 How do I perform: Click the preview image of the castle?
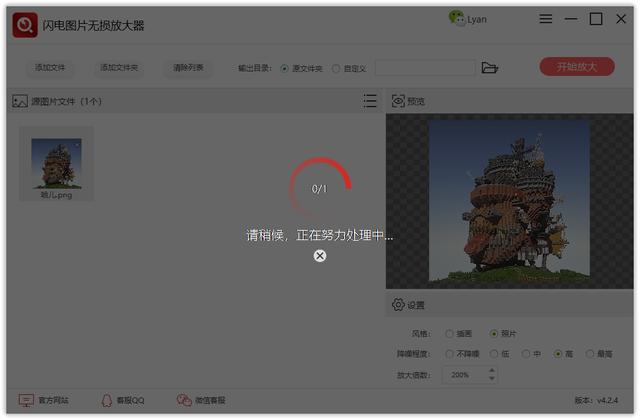(509, 201)
